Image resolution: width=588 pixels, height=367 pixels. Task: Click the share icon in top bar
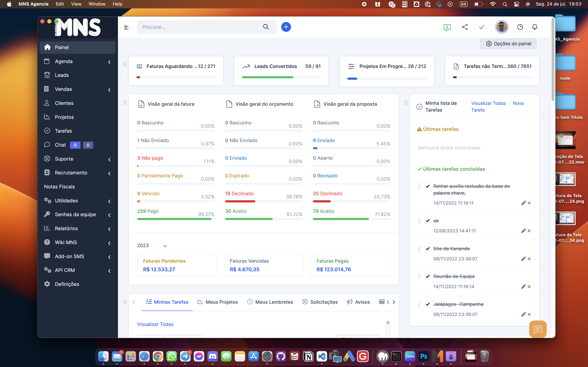pos(465,27)
